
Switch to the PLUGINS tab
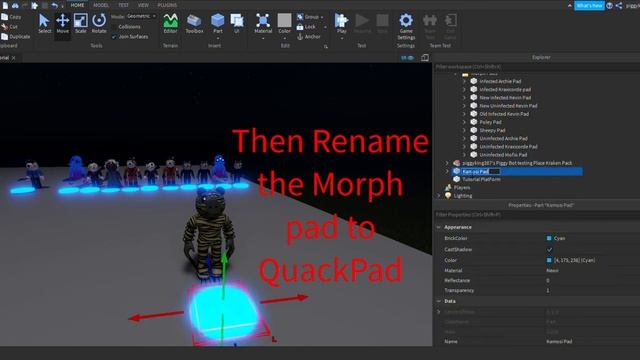(167, 5)
